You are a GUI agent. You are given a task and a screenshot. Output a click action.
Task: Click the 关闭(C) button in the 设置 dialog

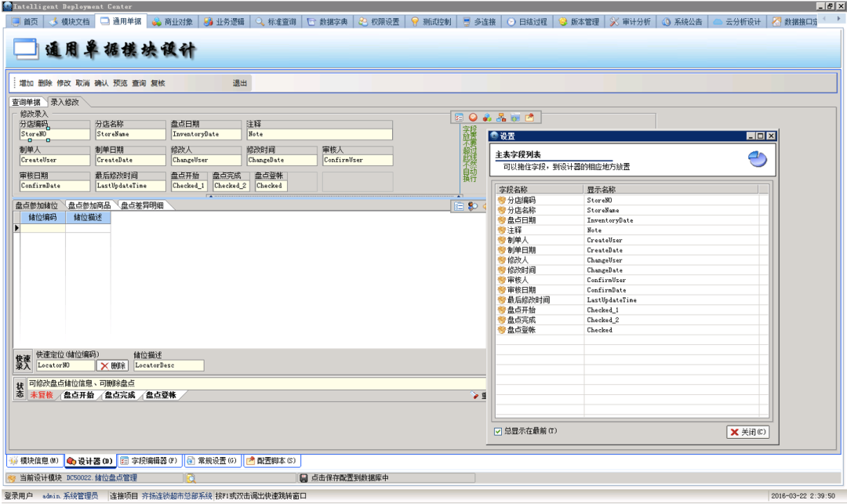(x=747, y=432)
